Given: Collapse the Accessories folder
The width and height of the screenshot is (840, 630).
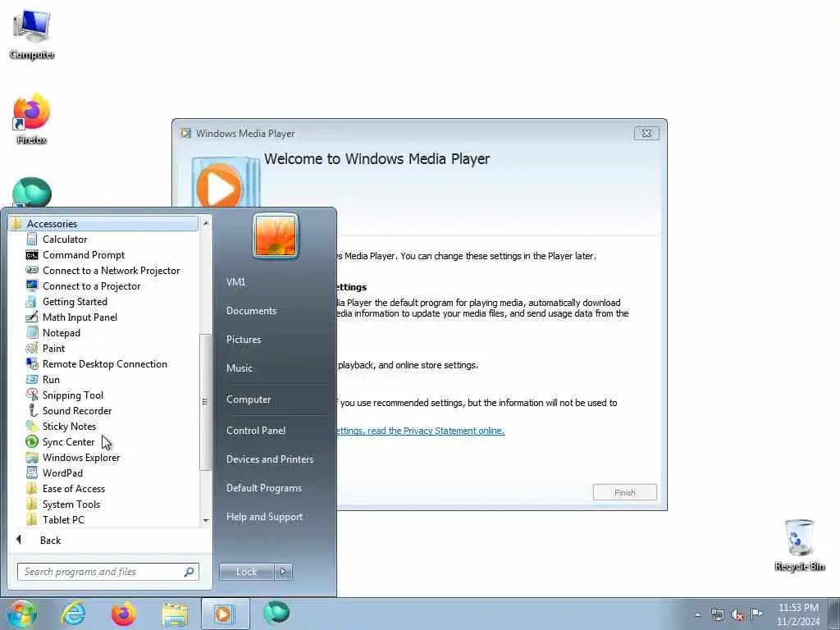Looking at the screenshot, I should [x=103, y=223].
